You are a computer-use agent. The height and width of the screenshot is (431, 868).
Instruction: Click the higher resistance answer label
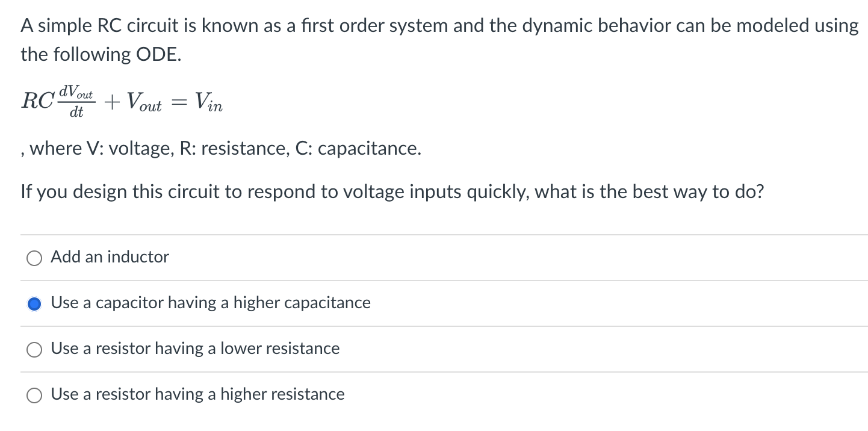coord(197,394)
